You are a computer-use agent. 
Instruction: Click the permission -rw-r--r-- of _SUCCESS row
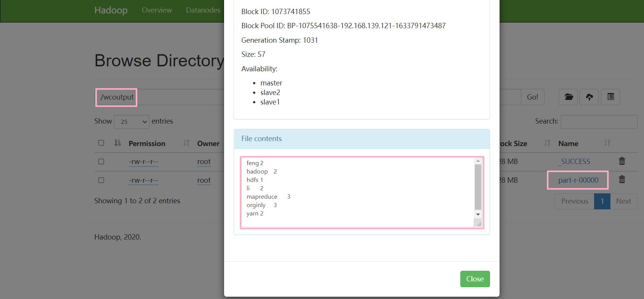click(x=143, y=162)
